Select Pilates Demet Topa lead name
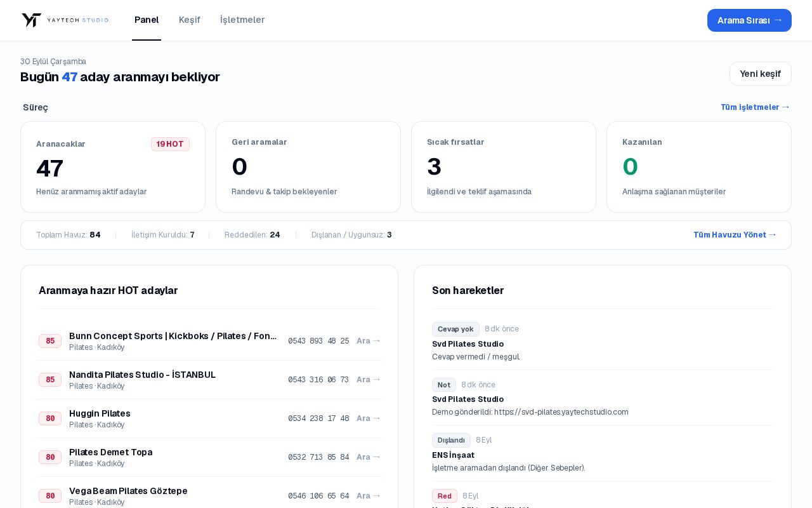This screenshot has width=812, height=508. [x=110, y=452]
